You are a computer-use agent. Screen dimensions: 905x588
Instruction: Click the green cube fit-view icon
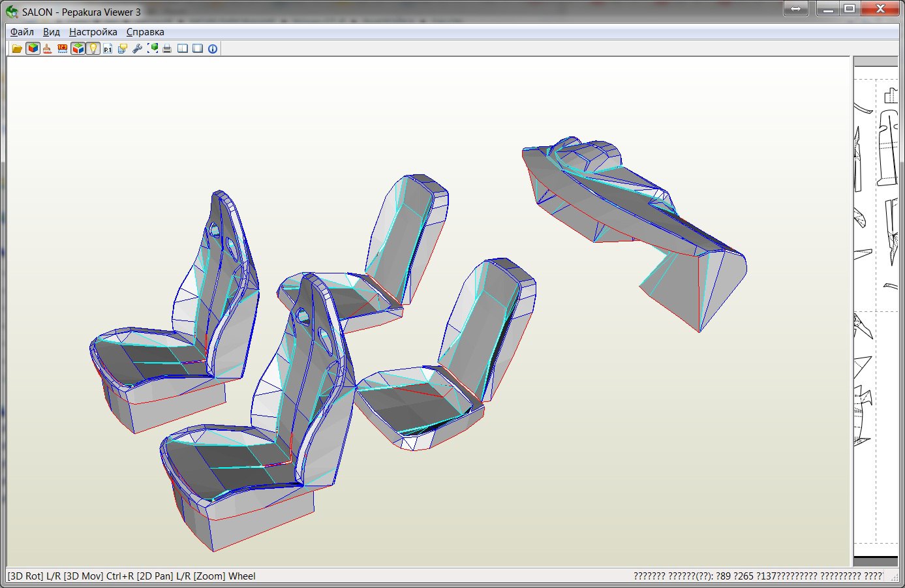tap(153, 49)
